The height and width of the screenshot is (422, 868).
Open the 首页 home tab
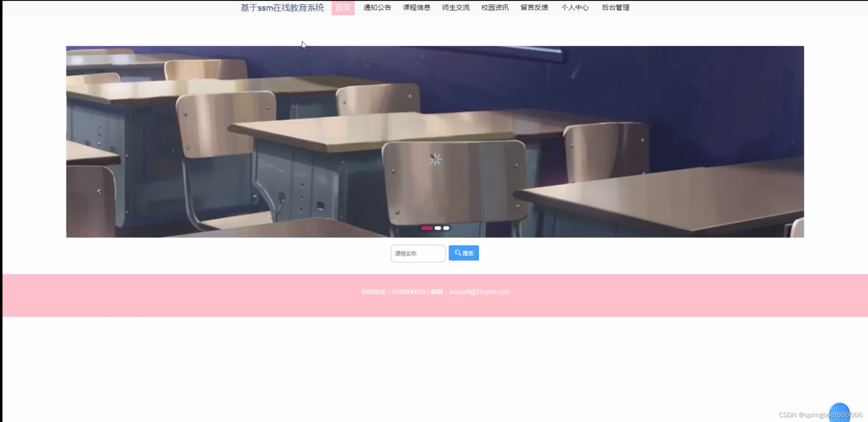pyautogui.click(x=343, y=8)
